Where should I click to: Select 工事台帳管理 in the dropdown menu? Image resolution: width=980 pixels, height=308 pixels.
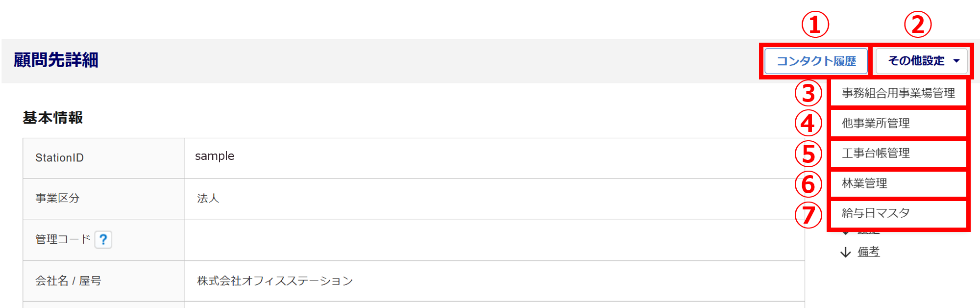pyautogui.click(x=876, y=153)
